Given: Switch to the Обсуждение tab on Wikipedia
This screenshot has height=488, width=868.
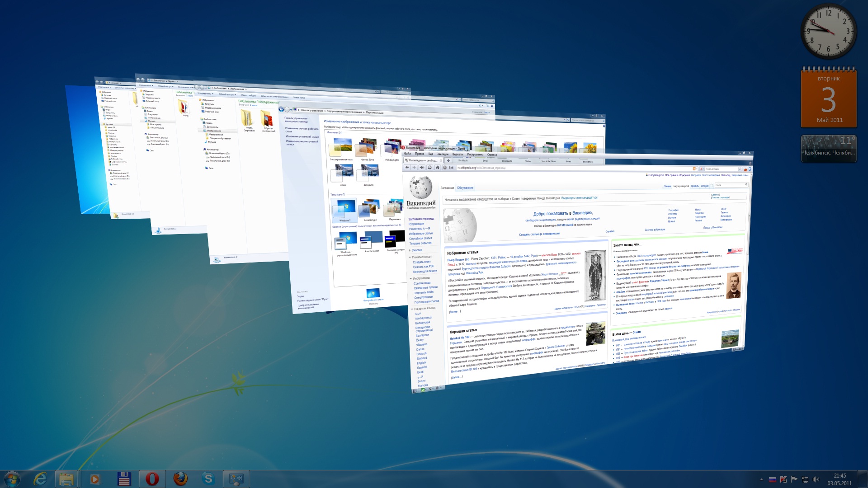Looking at the screenshot, I should pos(465,188).
